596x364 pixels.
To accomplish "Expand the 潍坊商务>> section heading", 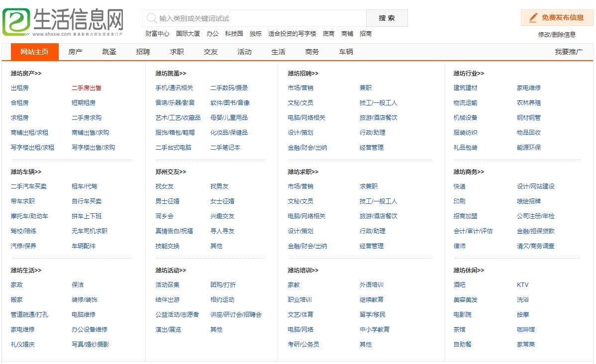I will coord(469,172).
